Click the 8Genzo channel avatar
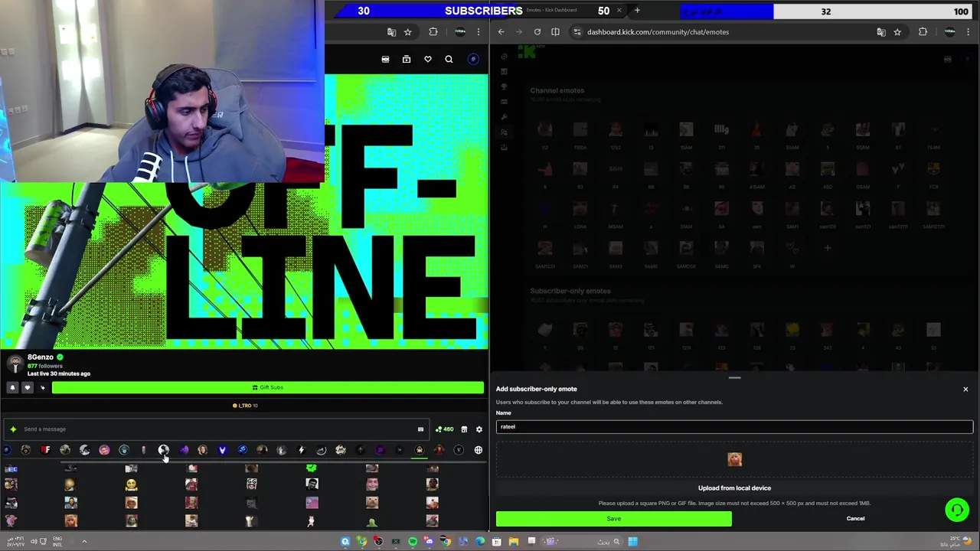The height and width of the screenshot is (551, 980). tap(14, 364)
